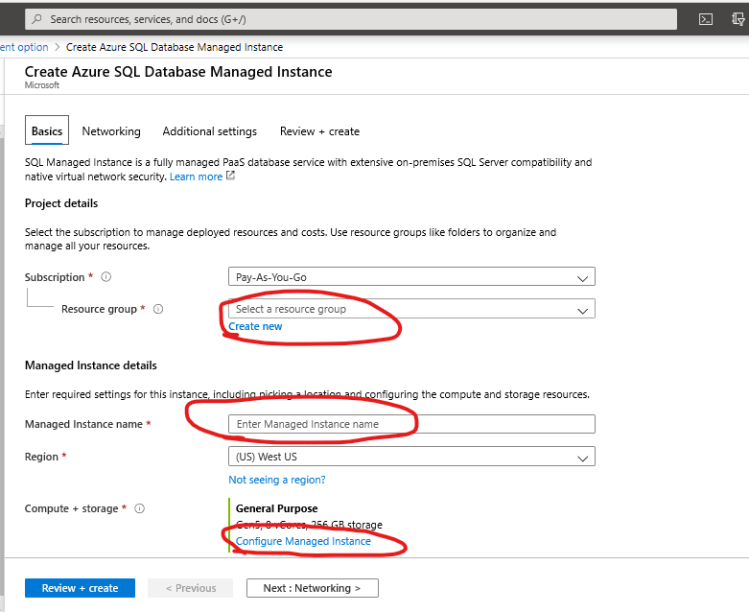
Task: Click Configure Managed Instance link
Action: 303,541
